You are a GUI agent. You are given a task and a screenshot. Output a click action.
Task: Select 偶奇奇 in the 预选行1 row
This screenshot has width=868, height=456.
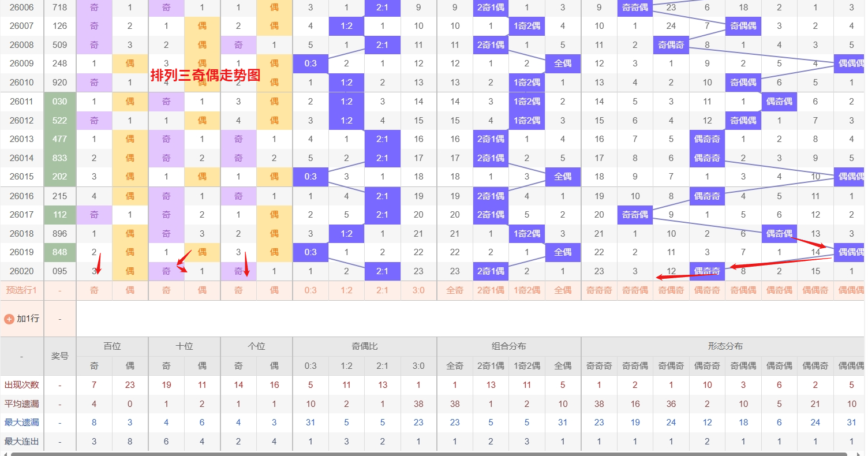click(707, 290)
